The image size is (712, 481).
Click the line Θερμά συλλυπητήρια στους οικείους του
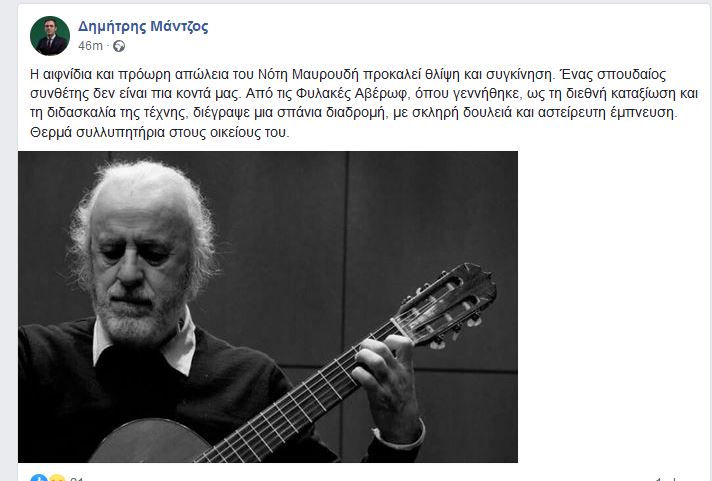pos(159,133)
